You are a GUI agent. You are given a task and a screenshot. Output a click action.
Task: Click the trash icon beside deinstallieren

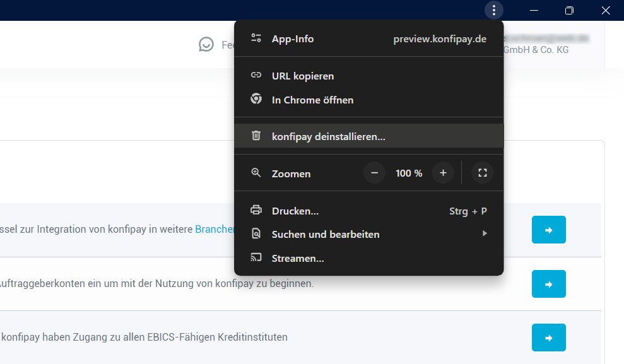click(256, 136)
